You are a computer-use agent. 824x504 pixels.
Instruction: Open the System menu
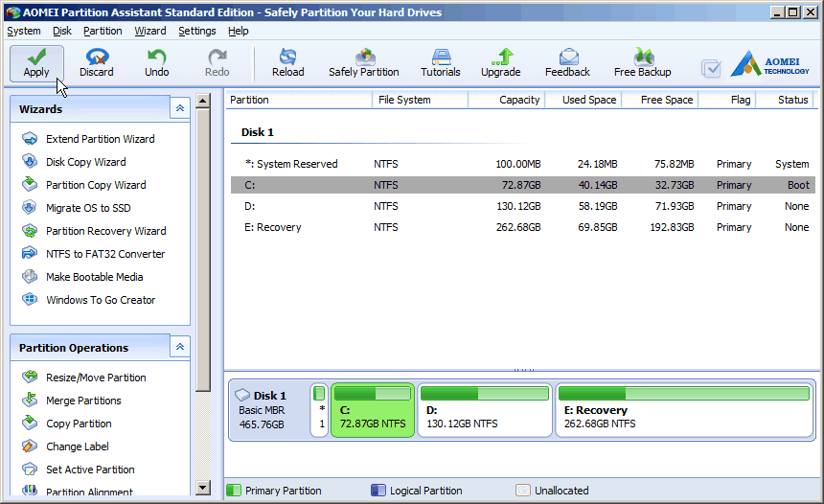tap(24, 31)
